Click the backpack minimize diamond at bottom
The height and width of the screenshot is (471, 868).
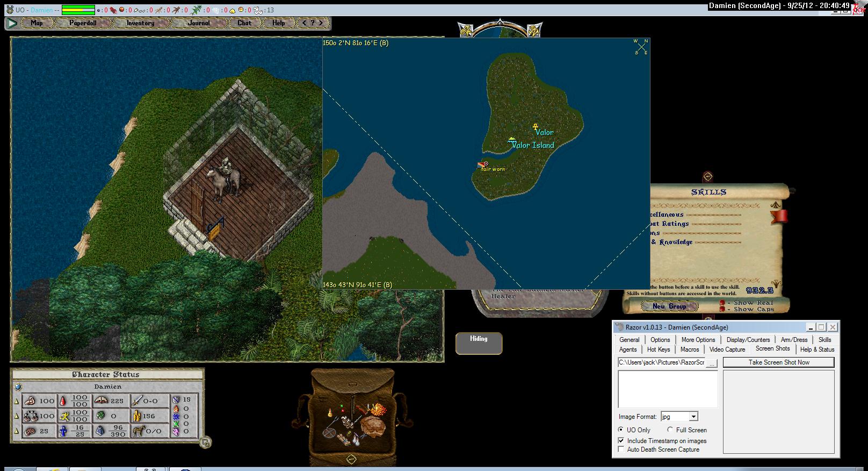[x=351, y=459]
